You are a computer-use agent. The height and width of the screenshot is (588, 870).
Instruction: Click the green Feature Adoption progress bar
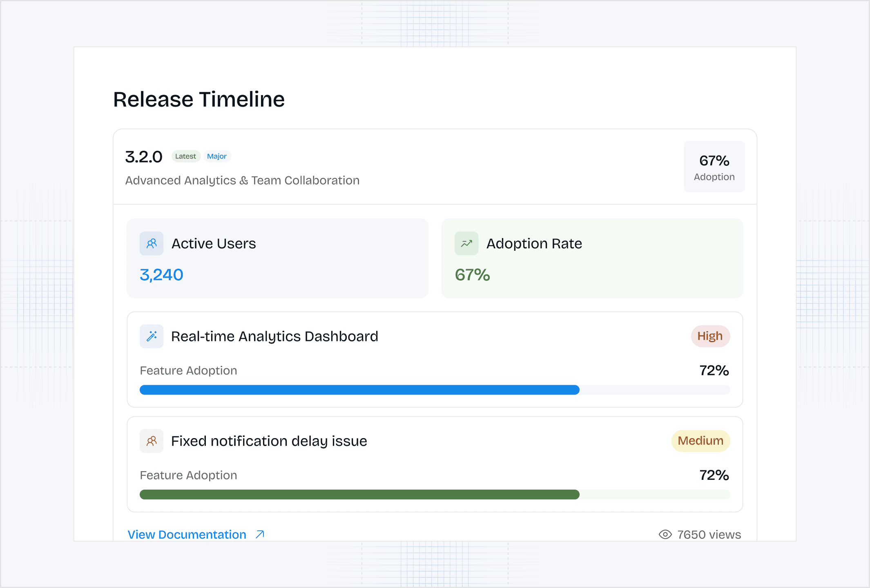[x=359, y=494]
